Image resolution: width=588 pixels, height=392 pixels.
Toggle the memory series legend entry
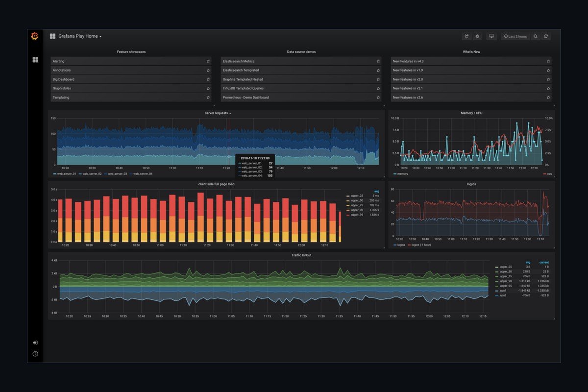(x=401, y=173)
